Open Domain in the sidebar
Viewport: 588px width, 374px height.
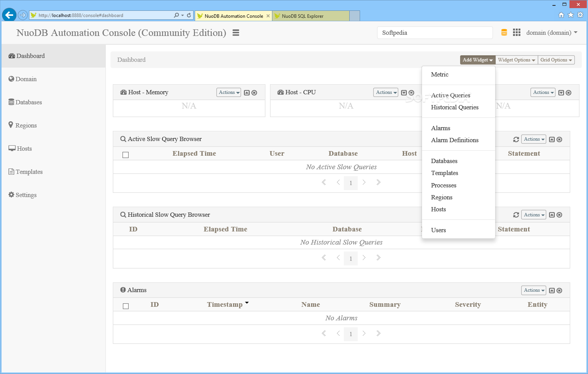pos(53,79)
